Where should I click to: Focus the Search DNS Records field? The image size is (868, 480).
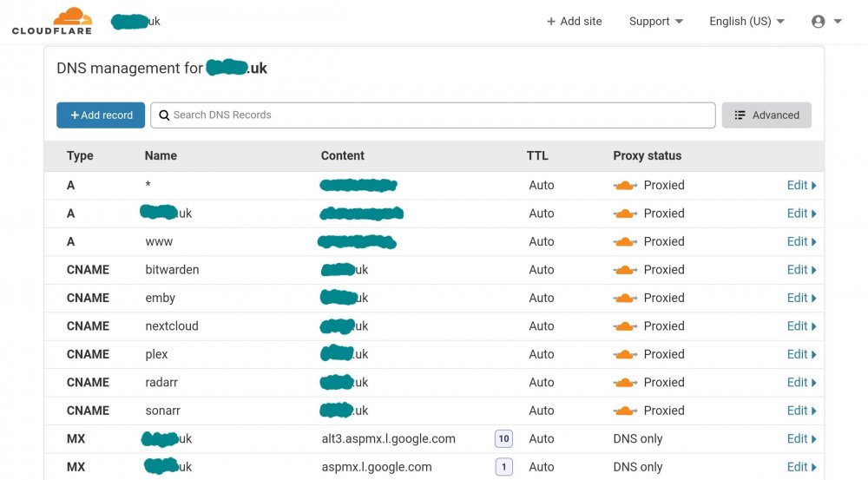pos(433,115)
